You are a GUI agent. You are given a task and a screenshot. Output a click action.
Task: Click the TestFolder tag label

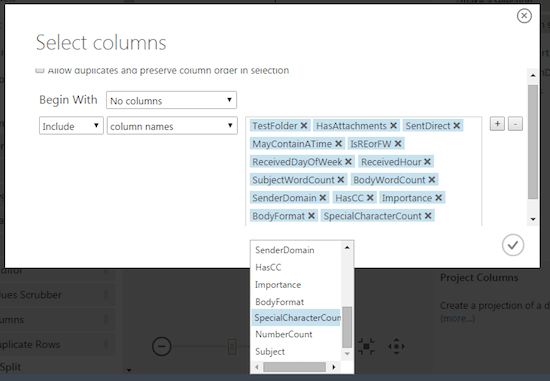click(x=275, y=126)
